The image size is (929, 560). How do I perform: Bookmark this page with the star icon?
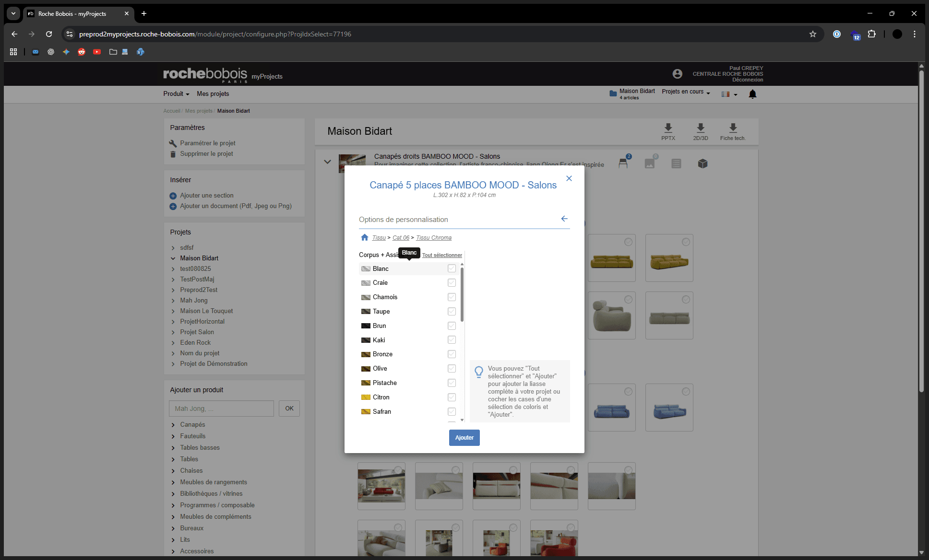click(x=813, y=34)
